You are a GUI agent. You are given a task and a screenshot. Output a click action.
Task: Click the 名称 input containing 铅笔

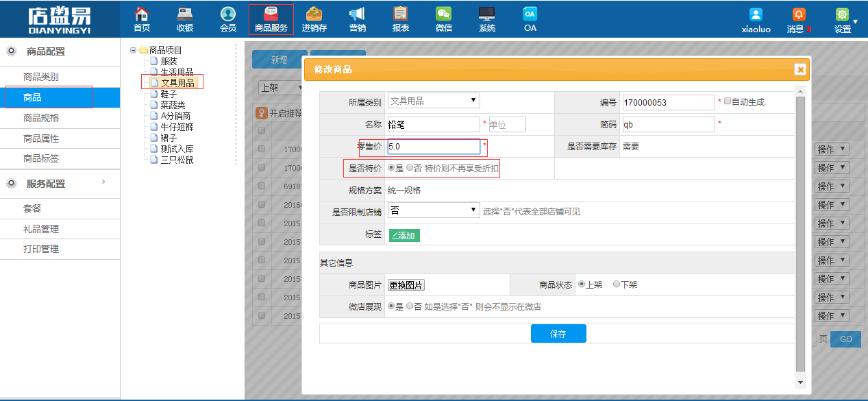(x=434, y=124)
